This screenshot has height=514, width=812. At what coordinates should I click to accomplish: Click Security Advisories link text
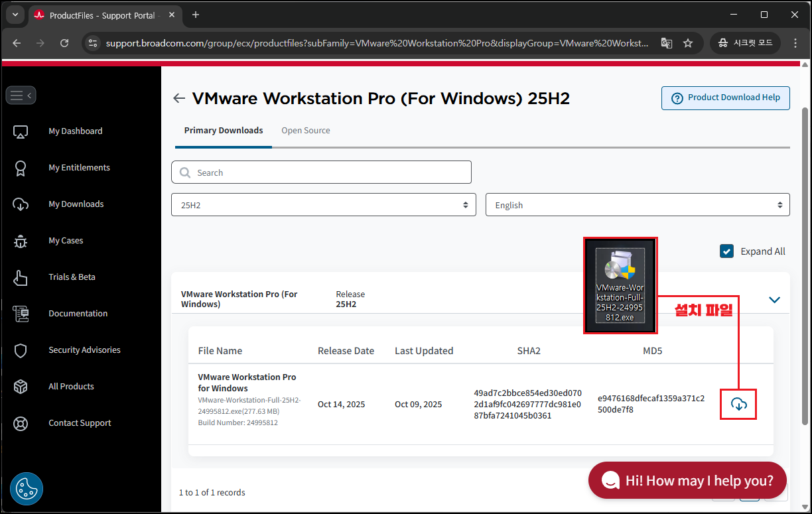point(84,350)
